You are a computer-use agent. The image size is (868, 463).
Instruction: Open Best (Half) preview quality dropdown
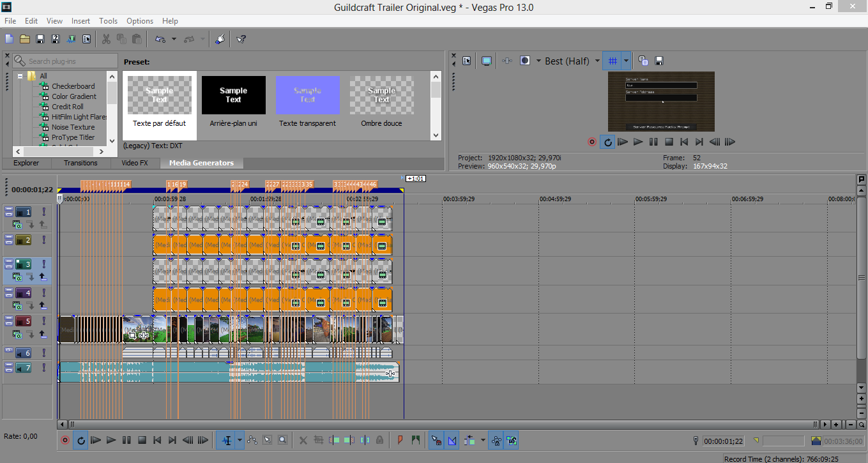coord(597,61)
